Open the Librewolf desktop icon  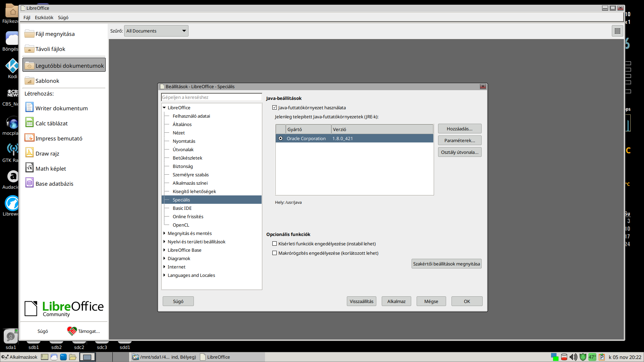click(x=12, y=203)
